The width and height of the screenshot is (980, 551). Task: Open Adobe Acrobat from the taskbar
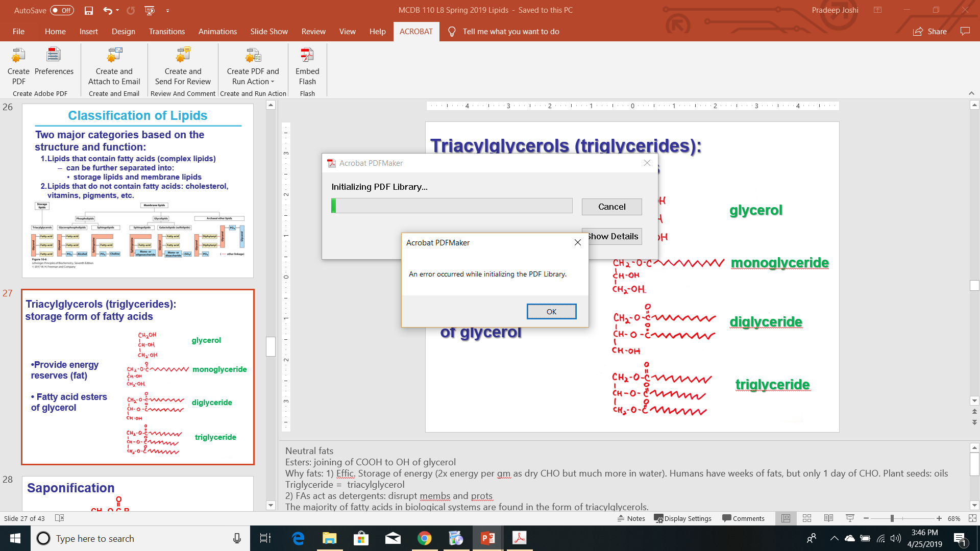click(x=519, y=538)
